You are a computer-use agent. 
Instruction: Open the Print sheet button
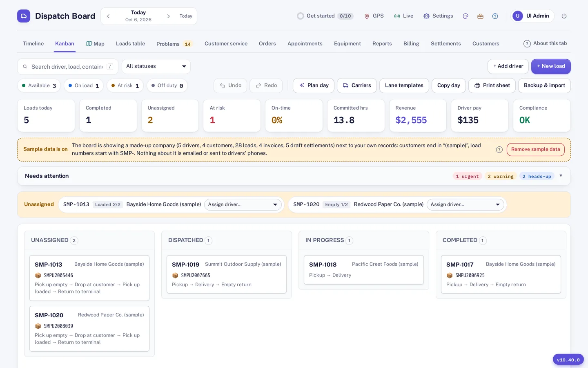click(x=492, y=85)
